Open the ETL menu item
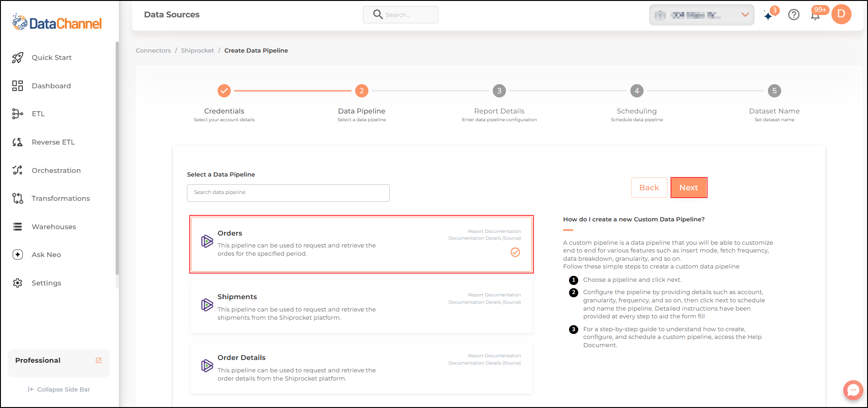868x408 pixels. coord(38,114)
